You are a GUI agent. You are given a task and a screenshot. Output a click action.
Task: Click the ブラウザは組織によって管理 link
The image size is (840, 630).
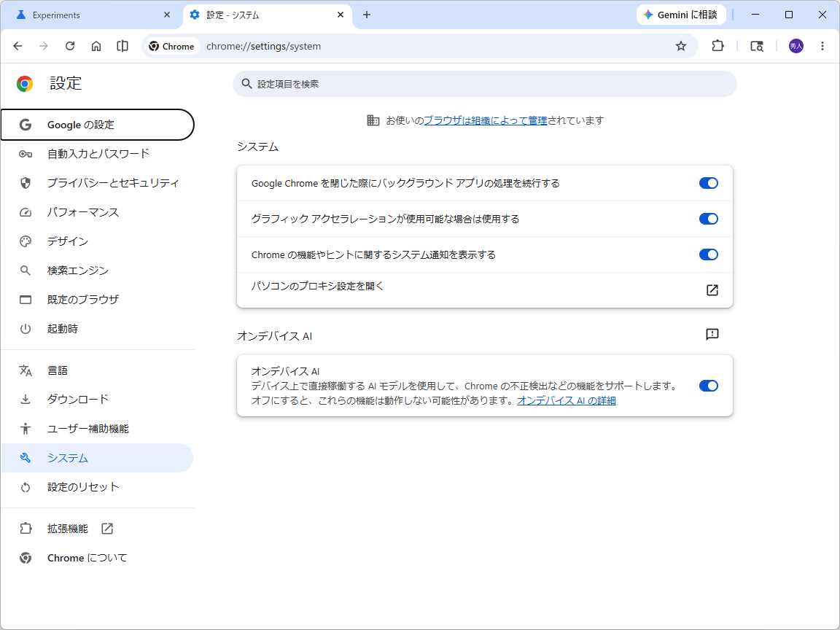click(x=486, y=120)
